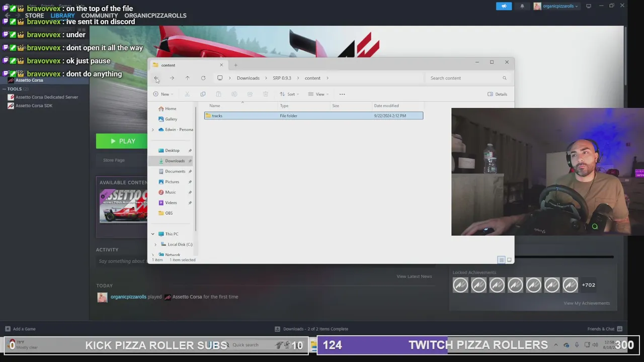The image size is (644, 362).
Task: Click Share icon in Explorer toolbar
Action: (x=250, y=94)
